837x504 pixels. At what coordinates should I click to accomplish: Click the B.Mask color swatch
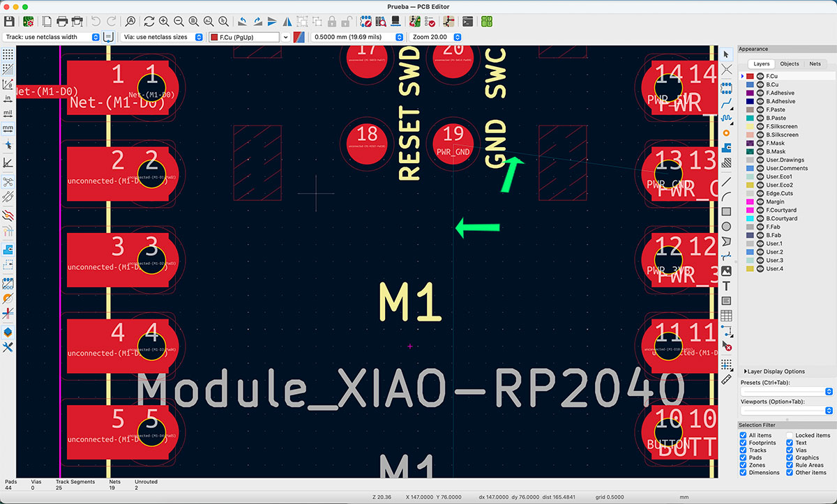750,151
